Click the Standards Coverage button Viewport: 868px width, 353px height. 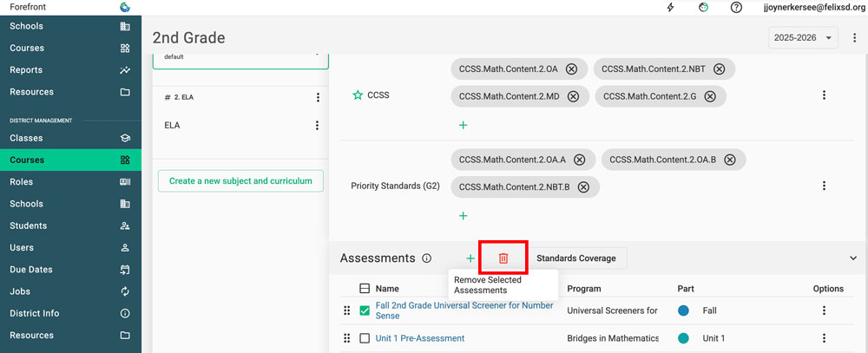click(x=576, y=258)
